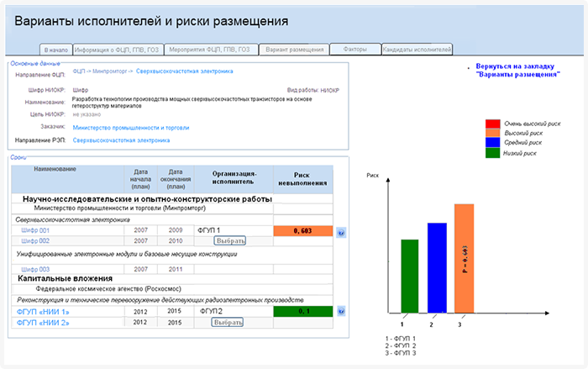Select the «Вариант размещения» tab
This screenshot has width=588, height=369.
(294, 50)
